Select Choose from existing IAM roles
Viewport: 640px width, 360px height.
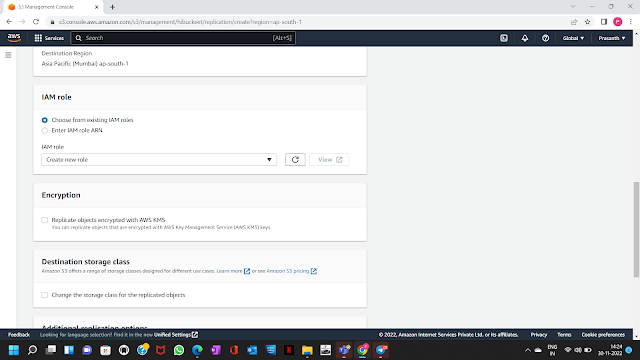pyautogui.click(x=44, y=120)
